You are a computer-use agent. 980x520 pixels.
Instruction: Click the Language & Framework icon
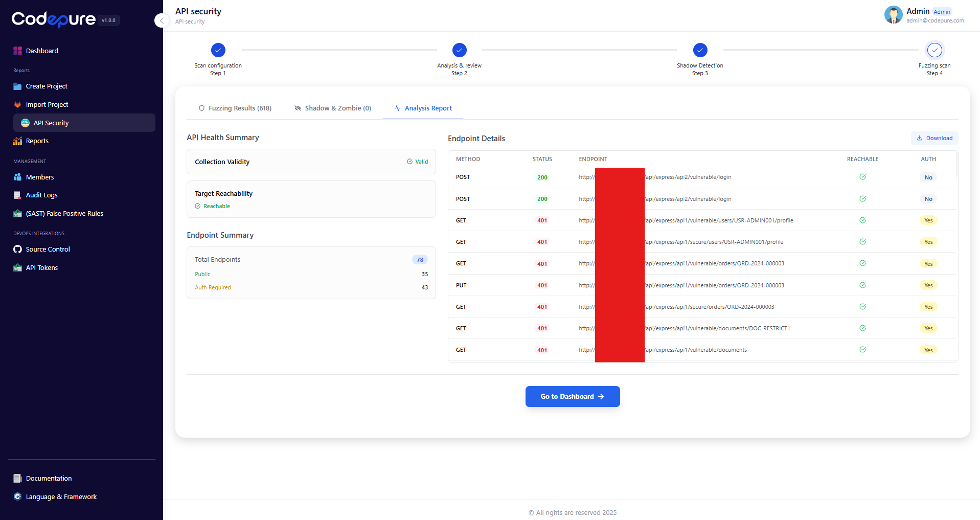17,496
